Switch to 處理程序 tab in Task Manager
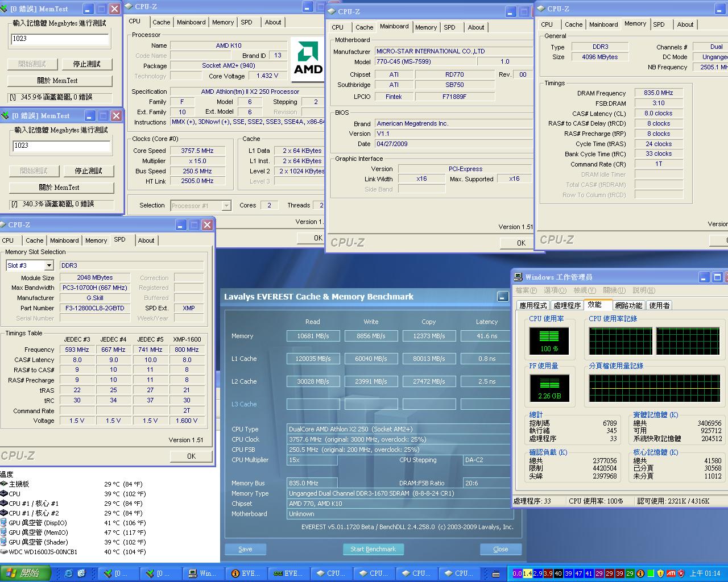The width and height of the screenshot is (728, 582). [x=567, y=306]
